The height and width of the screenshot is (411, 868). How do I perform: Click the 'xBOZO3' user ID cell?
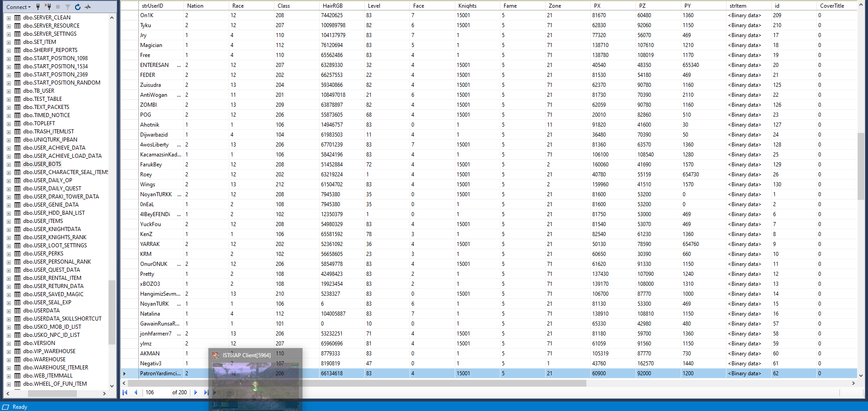pyautogui.click(x=161, y=284)
